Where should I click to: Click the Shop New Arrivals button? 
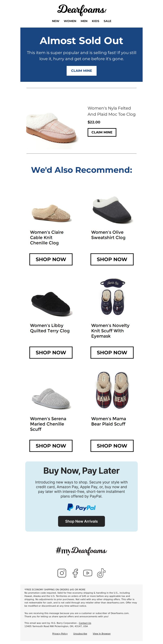click(x=81, y=521)
